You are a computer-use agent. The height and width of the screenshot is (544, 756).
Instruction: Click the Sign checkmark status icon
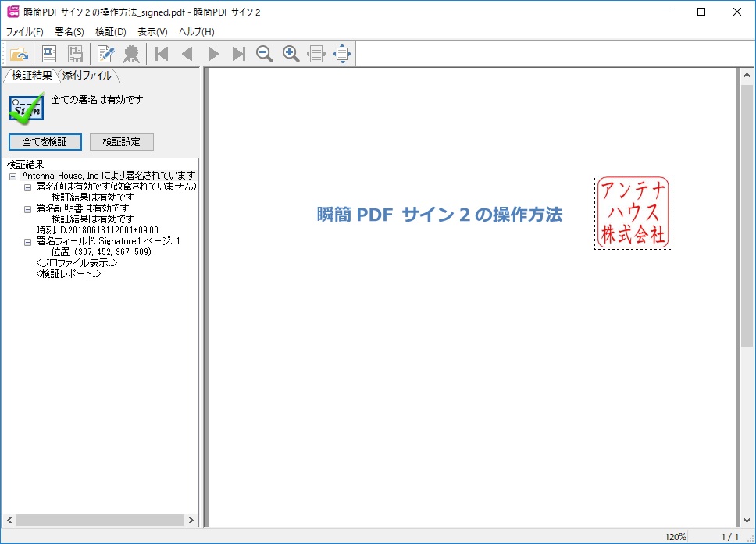(27, 108)
